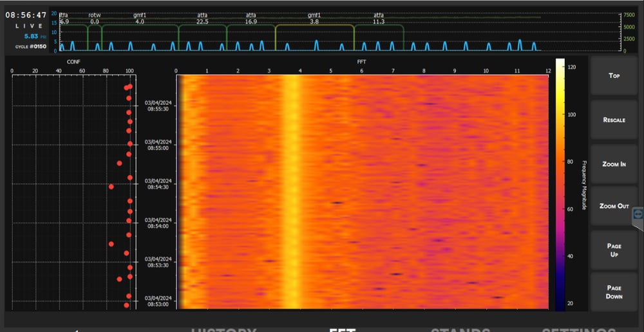Click the LIVE status indicator
This screenshot has height=332, width=644.
click(26, 26)
